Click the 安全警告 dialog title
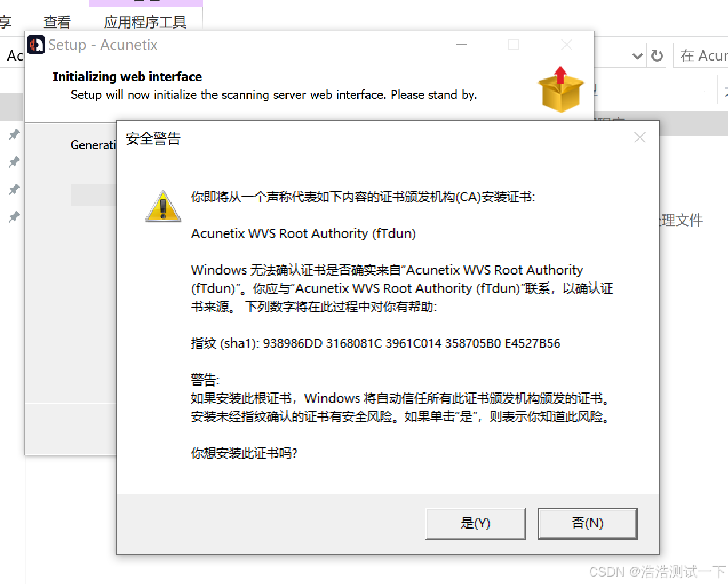This screenshot has height=584, width=728. pos(153,138)
